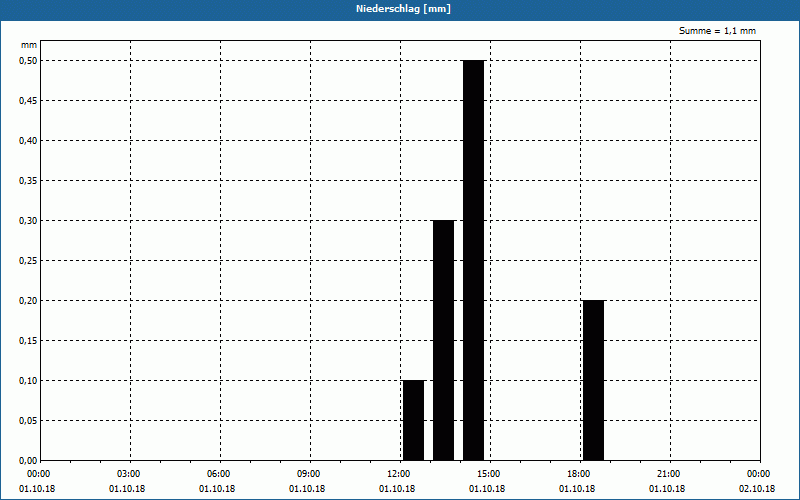Click the 0,50 y-axis label
This screenshot has width=800, height=500.
[x=28, y=61]
